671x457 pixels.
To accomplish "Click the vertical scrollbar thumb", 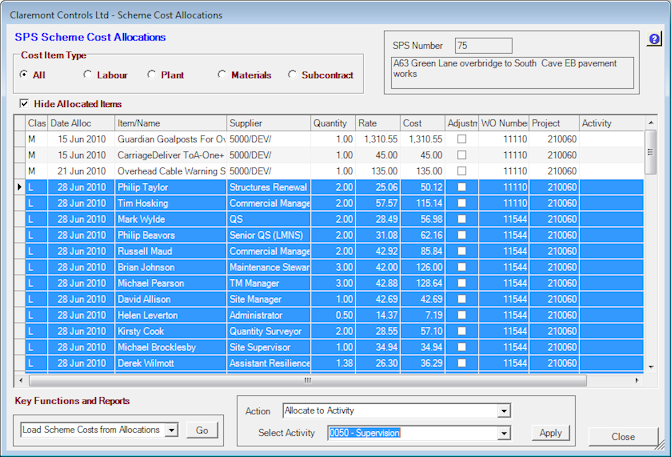I will click(x=651, y=152).
